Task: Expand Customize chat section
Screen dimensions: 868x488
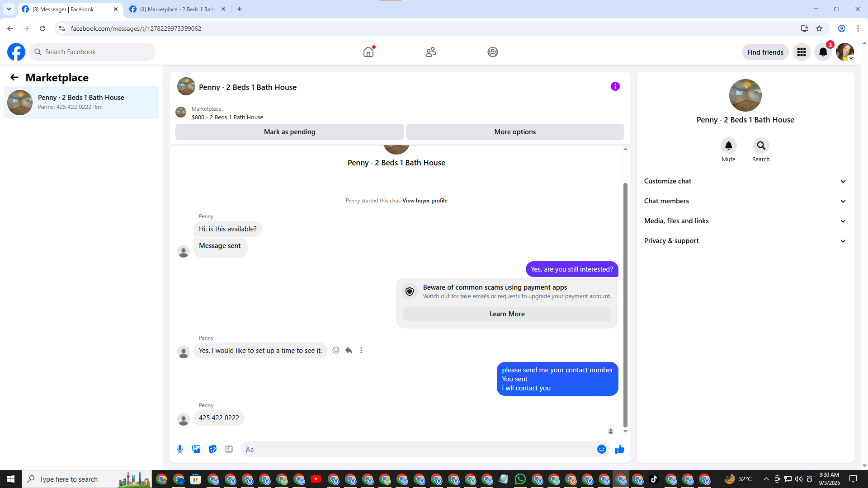Action: pyautogui.click(x=745, y=181)
